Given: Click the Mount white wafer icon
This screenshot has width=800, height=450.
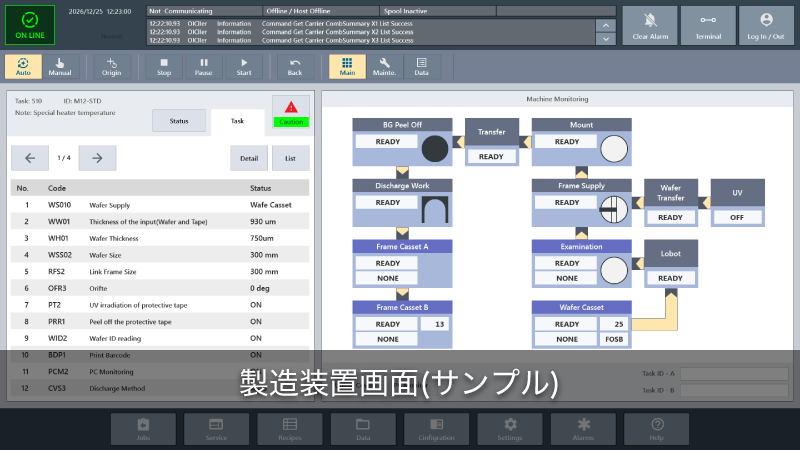Looking at the screenshot, I should click(x=614, y=149).
